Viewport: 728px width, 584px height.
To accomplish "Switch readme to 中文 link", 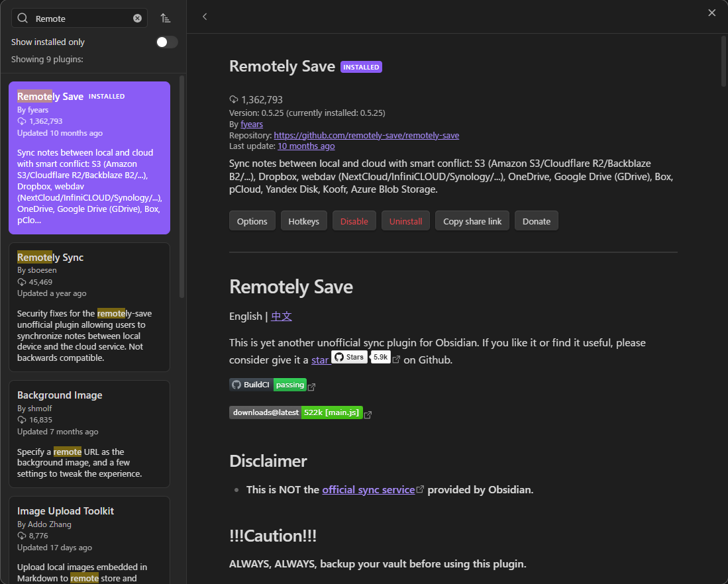I will [x=282, y=316].
